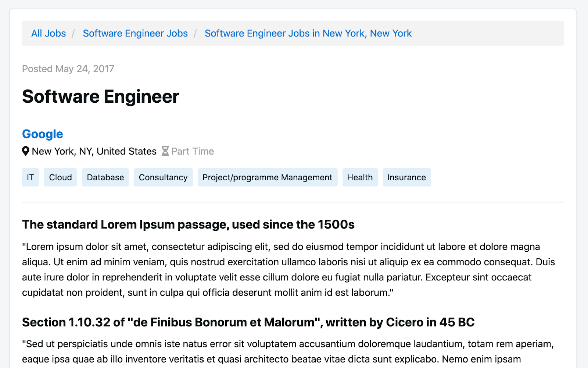588x368 pixels.
Task: Open the All Jobs breadcrumb link
Action: tap(49, 33)
